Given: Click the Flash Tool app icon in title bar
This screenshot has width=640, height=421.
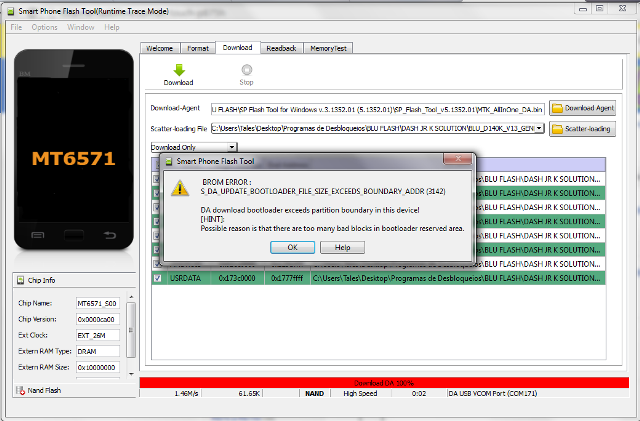Looking at the screenshot, I should (11, 11).
